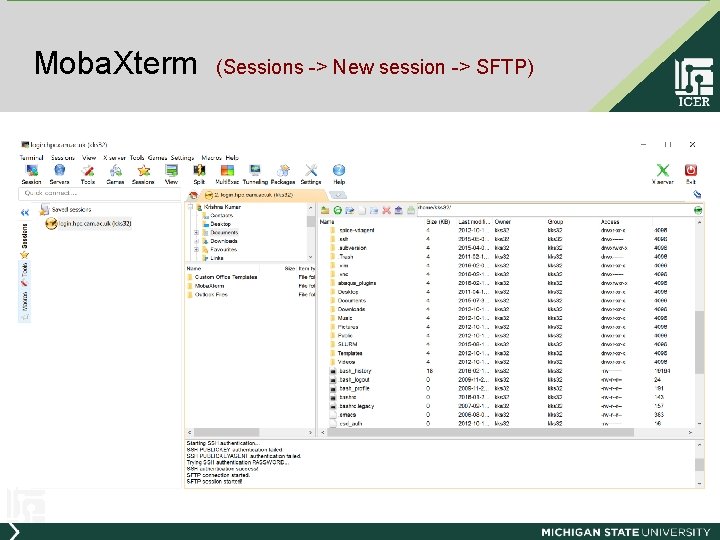Open a new Session from the toolbar

32,174
